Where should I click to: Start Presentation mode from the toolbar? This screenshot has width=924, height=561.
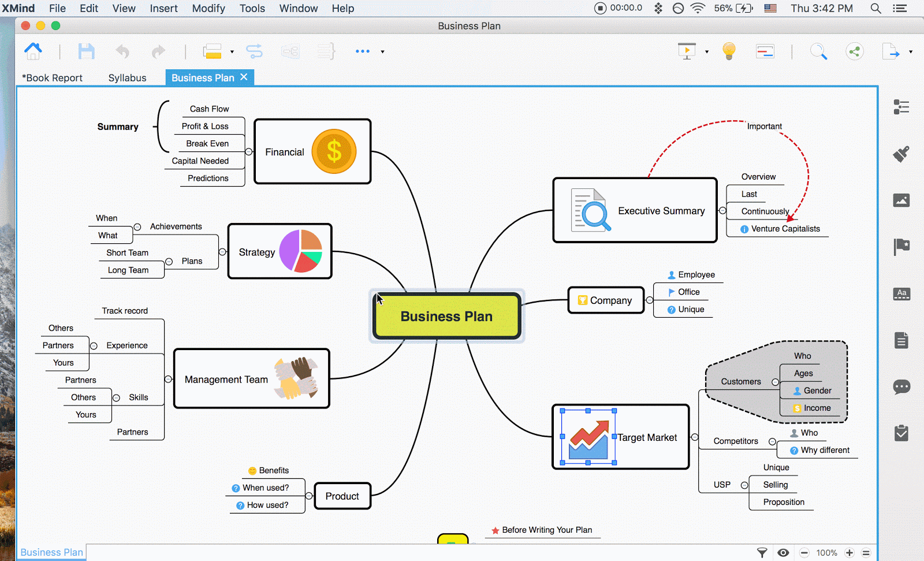[687, 51]
